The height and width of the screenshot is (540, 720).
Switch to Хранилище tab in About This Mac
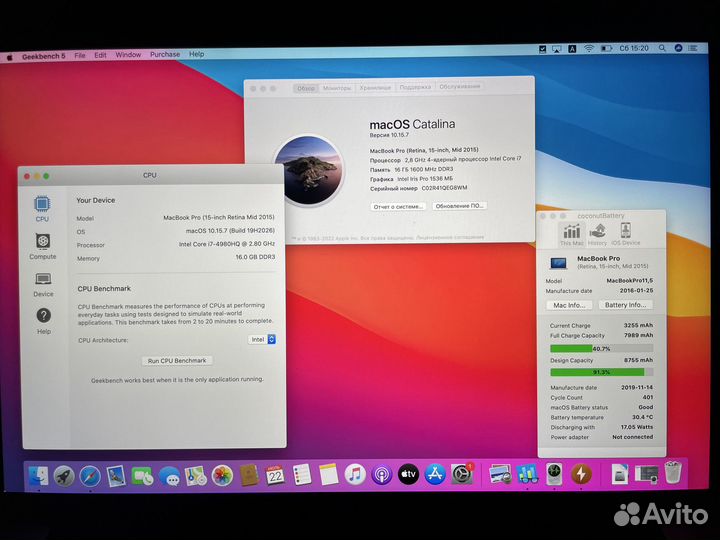point(375,87)
